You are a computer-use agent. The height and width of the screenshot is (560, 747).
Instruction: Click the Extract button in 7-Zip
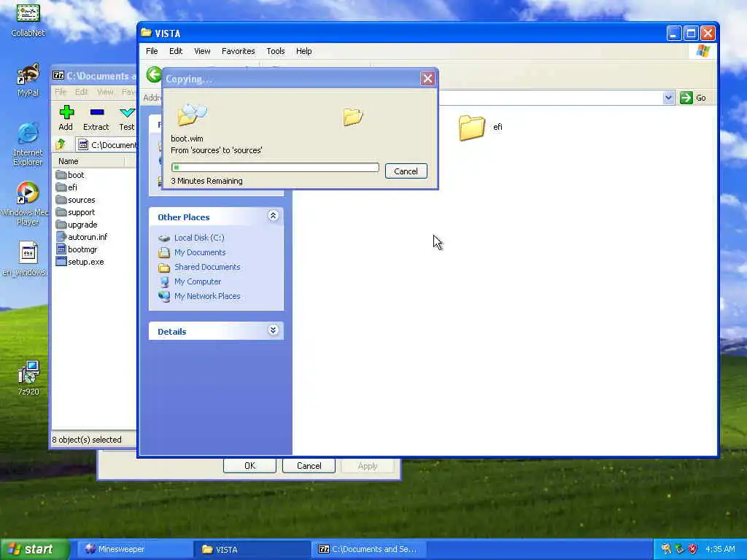pyautogui.click(x=96, y=118)
